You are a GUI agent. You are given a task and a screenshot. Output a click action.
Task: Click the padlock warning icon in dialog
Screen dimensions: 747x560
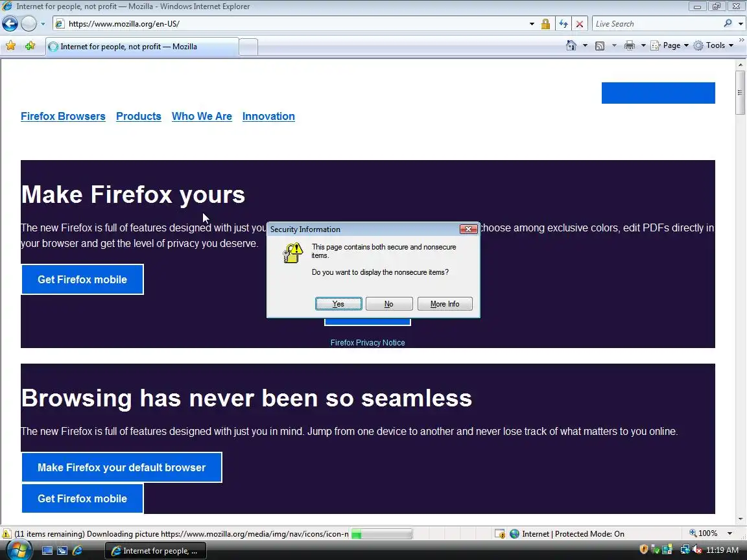click(x=293, y=253)
